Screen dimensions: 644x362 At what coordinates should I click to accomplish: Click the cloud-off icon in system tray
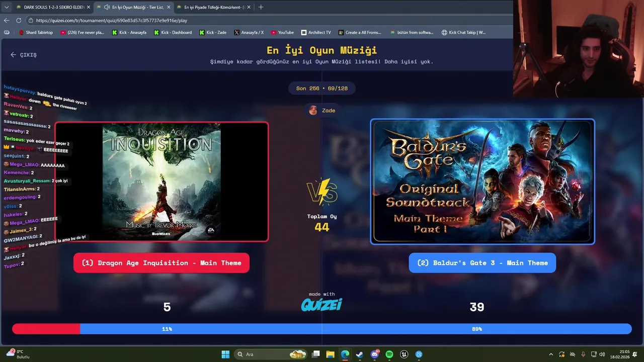tap(573, 354)
